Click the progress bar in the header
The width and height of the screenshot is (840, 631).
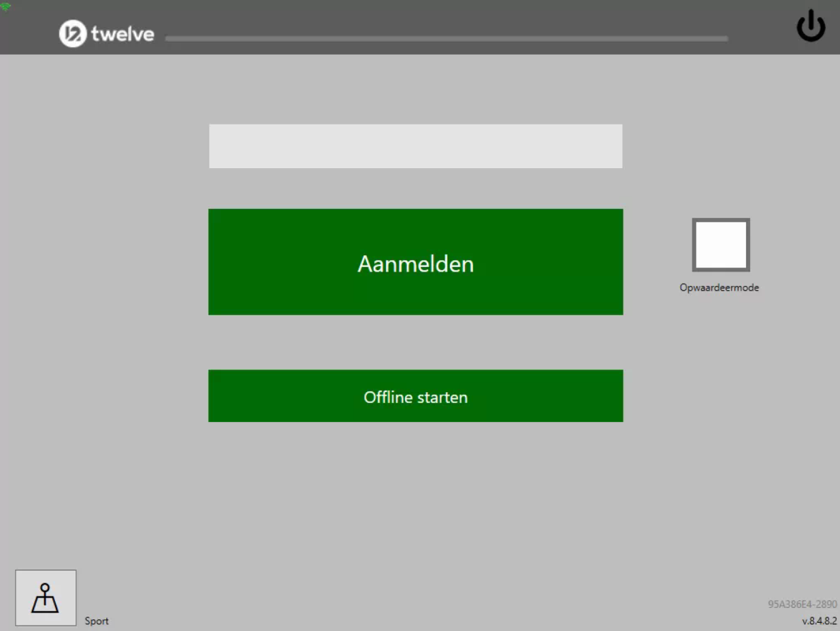(x=447, y=39)
